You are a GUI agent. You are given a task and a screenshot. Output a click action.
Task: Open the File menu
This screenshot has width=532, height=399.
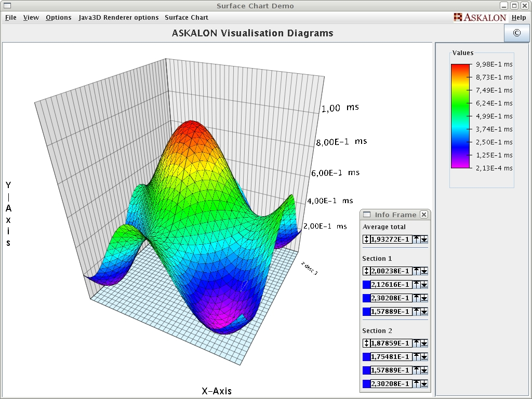pyautogui.click(x=10, y=17)
